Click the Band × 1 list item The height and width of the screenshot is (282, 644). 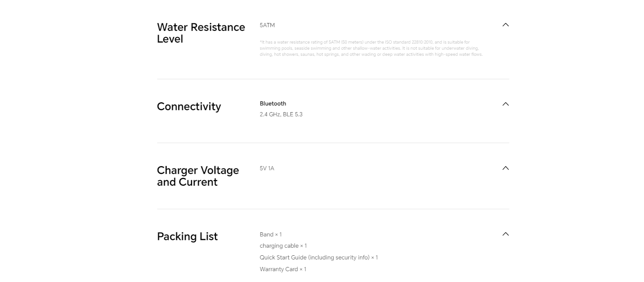click(x=270, y=235)
